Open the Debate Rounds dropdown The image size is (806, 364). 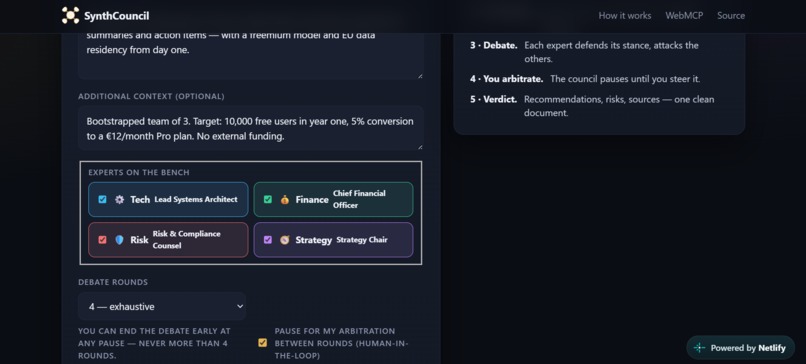coord(162,306)
